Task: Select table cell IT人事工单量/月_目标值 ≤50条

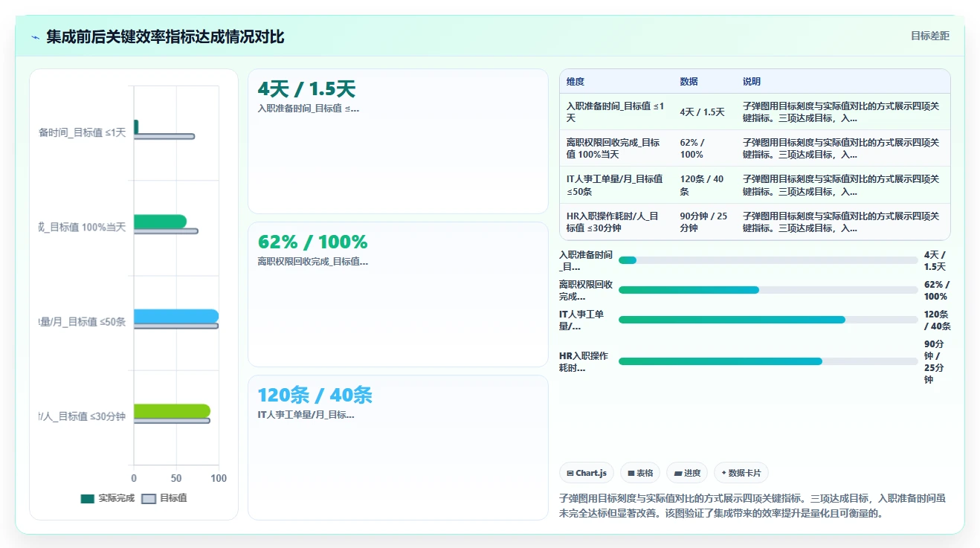Action: click(616, 185)
